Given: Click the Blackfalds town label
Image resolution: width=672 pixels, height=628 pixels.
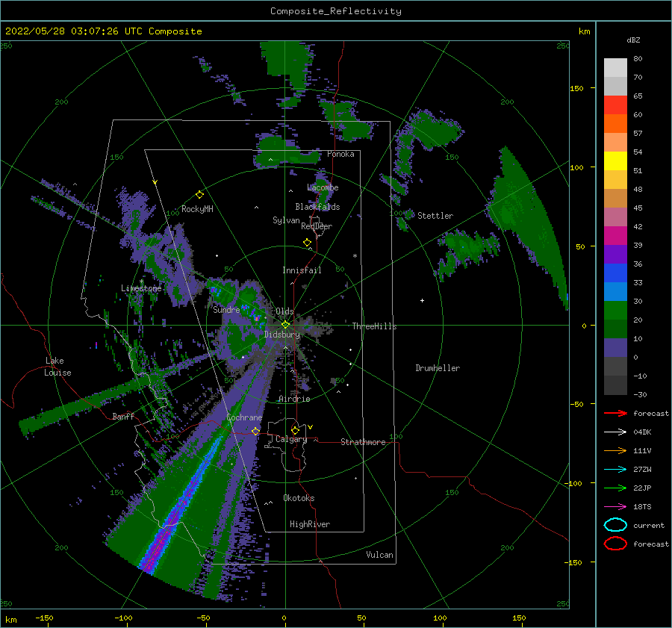Looking at the screenshot, I should (317, 207).
